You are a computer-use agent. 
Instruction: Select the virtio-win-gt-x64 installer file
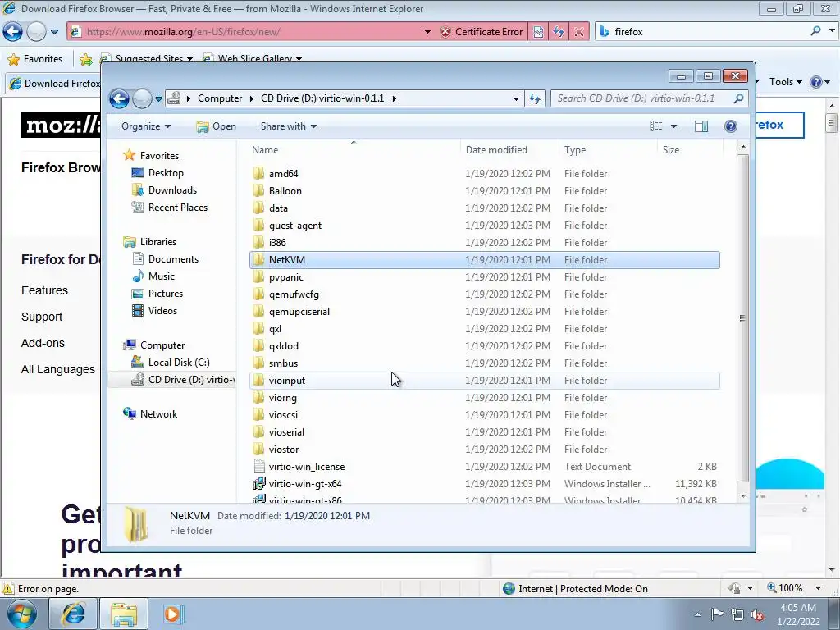305,484
